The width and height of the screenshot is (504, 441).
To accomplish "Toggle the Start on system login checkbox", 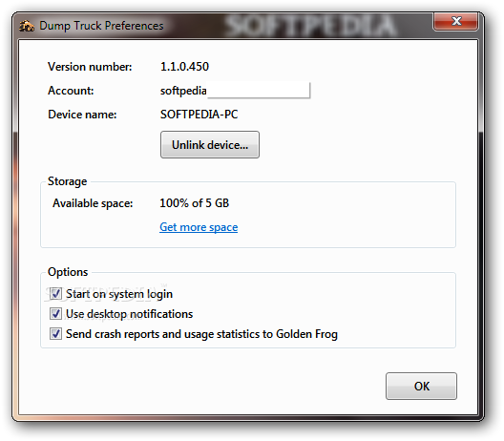I will tap(55, 293).
